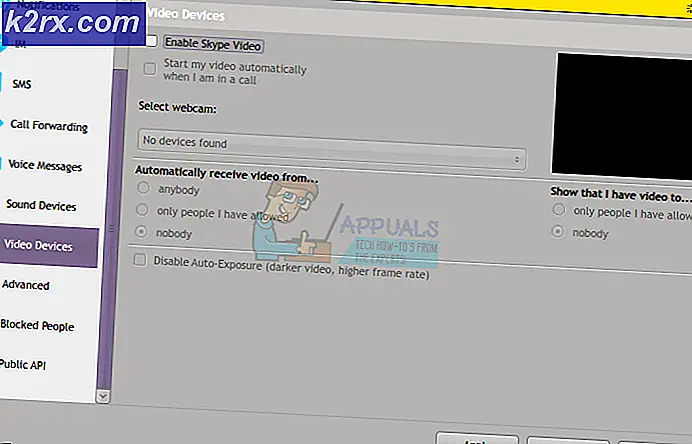The height and width of the screenshot is (444, 692).
Task: Enable Start my video automatically checkbox
Action: (150, 68)
